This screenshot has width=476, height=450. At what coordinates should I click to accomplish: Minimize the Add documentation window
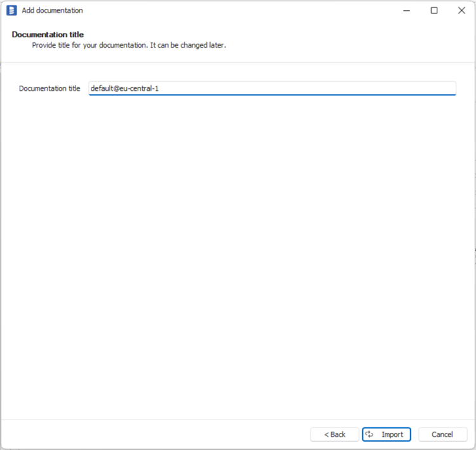(x=406, y=10)
